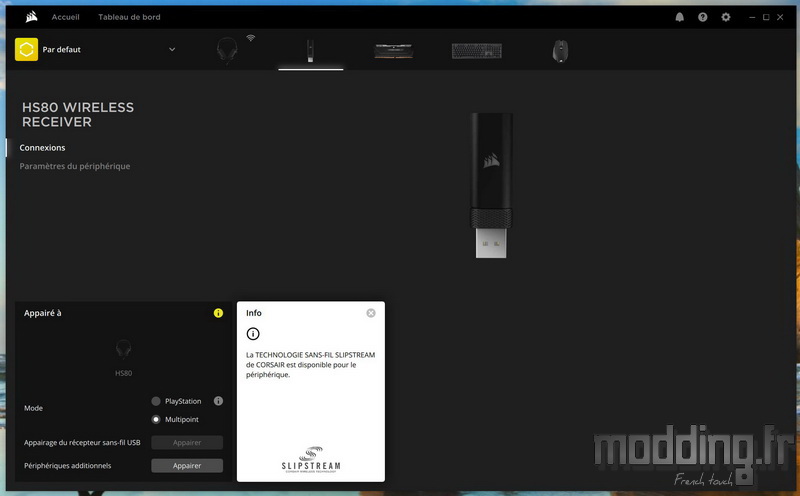Maximize the iCUE window
Image resolution: width=800 pixels, height=496 pixels.
766,17
